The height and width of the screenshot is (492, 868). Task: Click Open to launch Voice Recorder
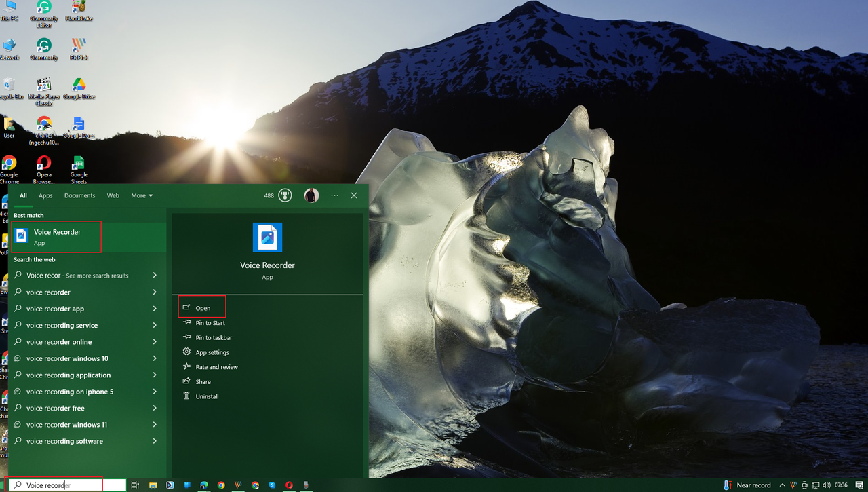click(x=202, y=307)
